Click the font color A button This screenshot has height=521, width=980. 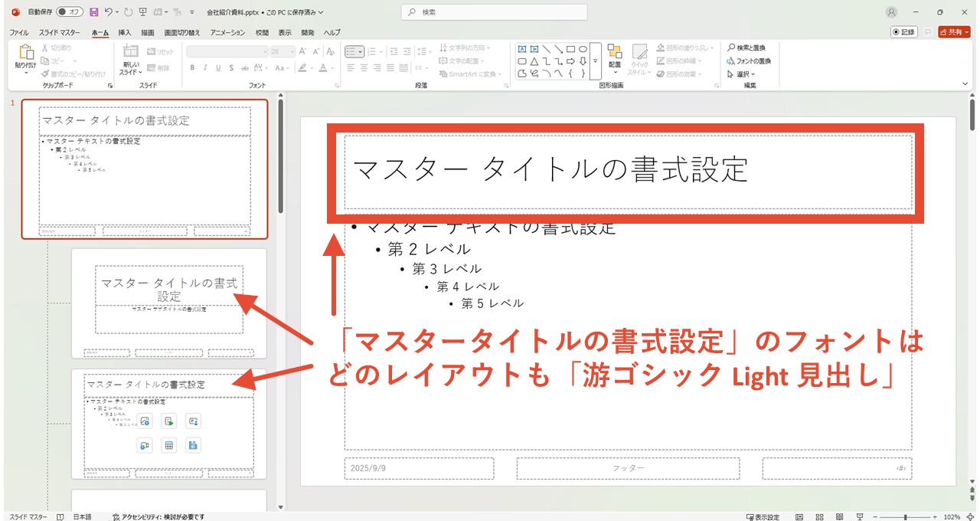322,67
